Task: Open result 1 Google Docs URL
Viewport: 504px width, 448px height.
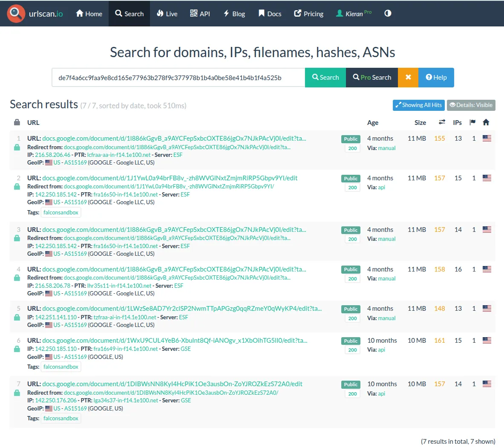Action: click(174, 138)
